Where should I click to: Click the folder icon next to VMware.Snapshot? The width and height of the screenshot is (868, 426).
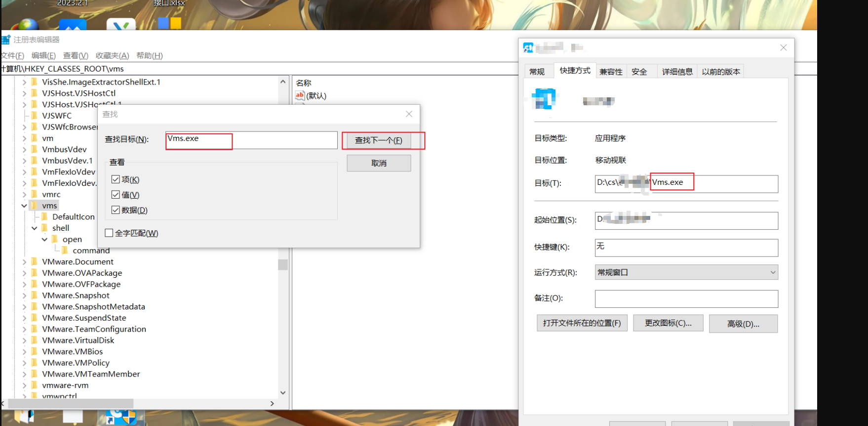click(x=34, y=296)
